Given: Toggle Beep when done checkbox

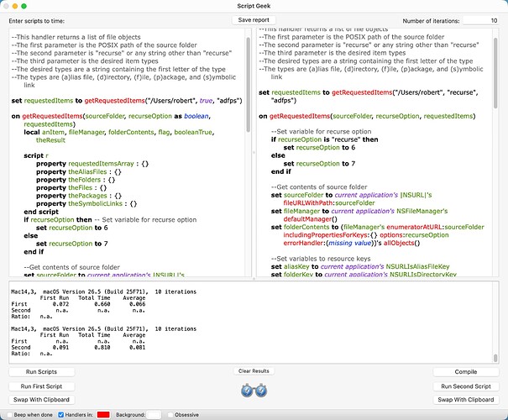Looking at the screenshot, I should click(10, 415).
